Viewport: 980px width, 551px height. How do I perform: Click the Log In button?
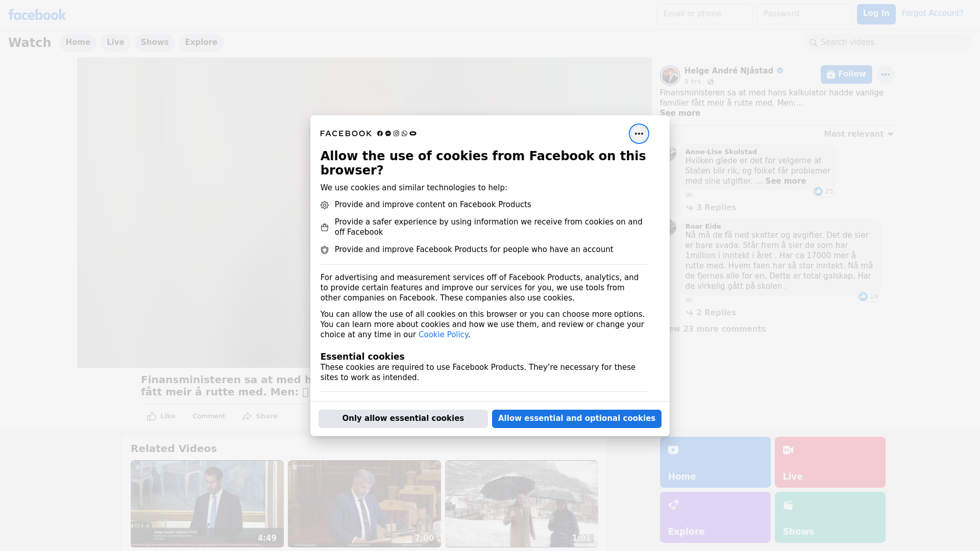coord(876,14)
